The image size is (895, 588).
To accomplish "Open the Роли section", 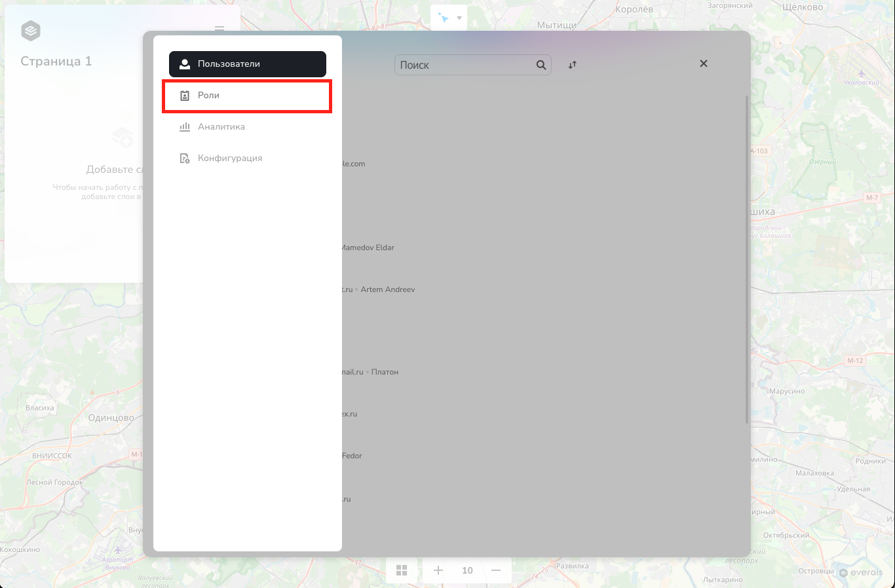I will 248,96.
